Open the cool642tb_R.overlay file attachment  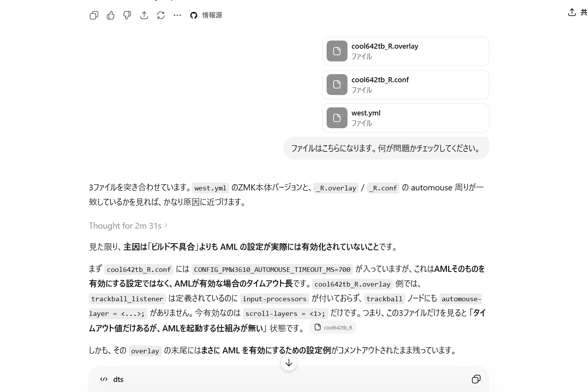[x=405, y=51]
